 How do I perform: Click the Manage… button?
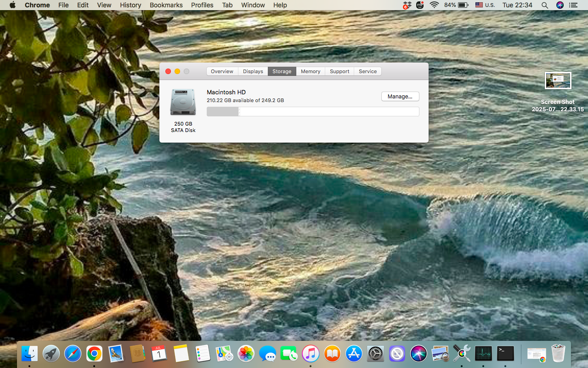click(x=400, y=96)
